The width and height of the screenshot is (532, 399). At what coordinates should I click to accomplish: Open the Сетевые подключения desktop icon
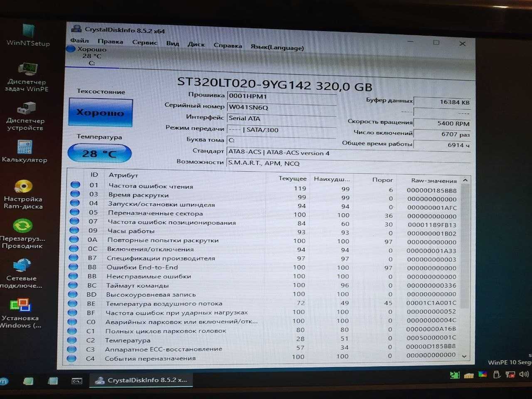click(21, 273)
